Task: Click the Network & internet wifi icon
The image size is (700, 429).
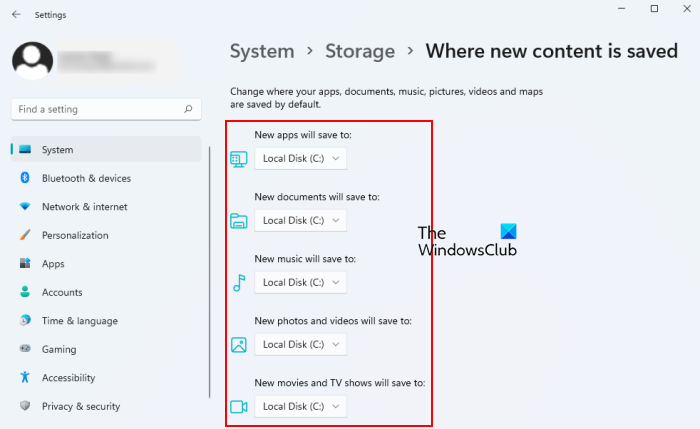Action: (25, 207)
